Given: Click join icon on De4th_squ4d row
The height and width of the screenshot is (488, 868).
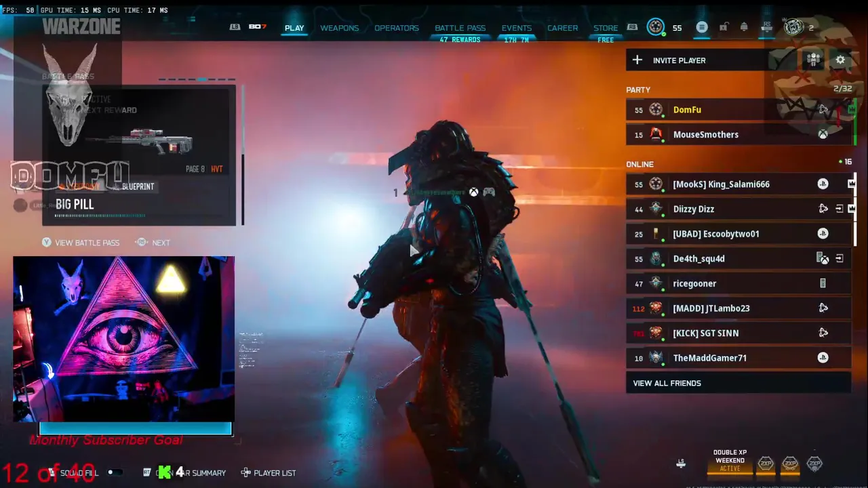Looking at the screenshot, I should click(x=840, y=258).
